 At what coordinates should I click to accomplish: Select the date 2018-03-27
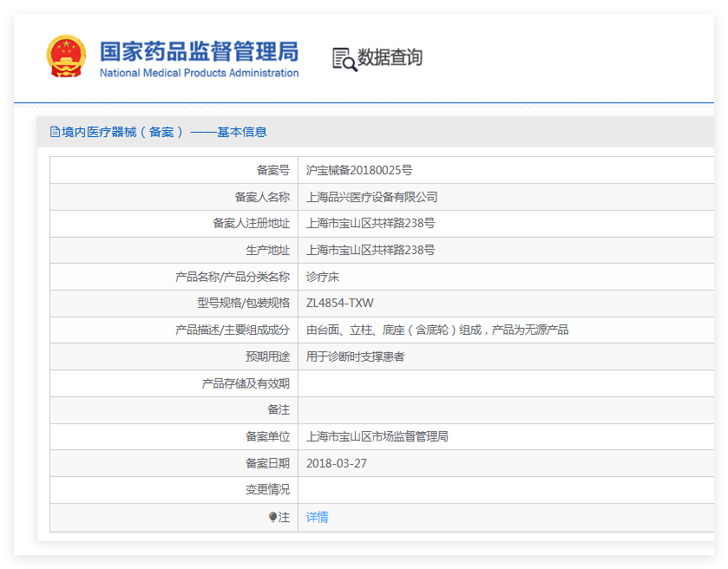tap(336, 464)
